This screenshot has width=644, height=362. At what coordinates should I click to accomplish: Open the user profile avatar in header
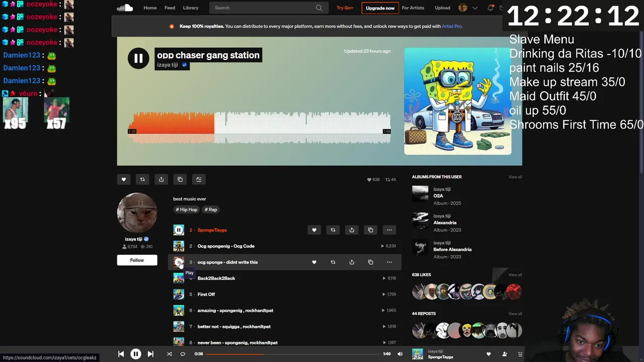pyautogui.click(x=463, y=8)
